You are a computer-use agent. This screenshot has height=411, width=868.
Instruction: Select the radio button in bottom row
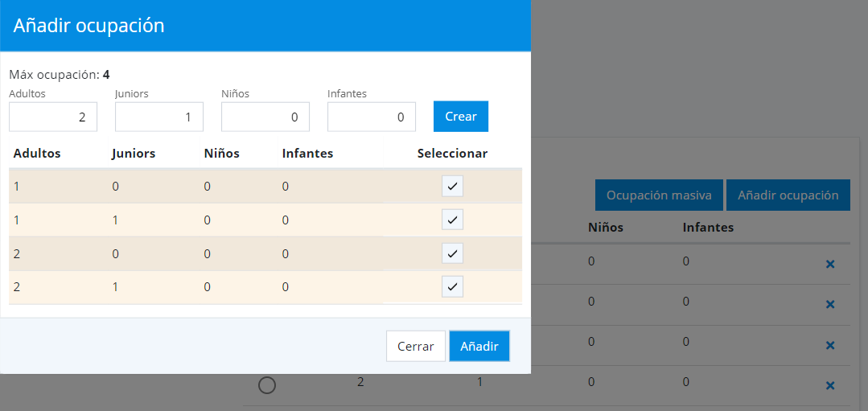tap(267, 386)
